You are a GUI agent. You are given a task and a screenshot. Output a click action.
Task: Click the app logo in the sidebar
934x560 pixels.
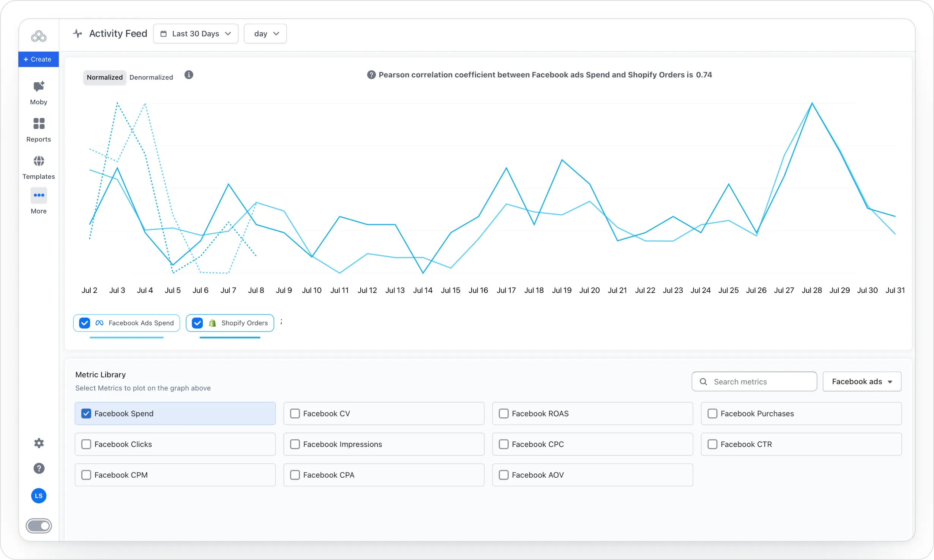[39, 36]
